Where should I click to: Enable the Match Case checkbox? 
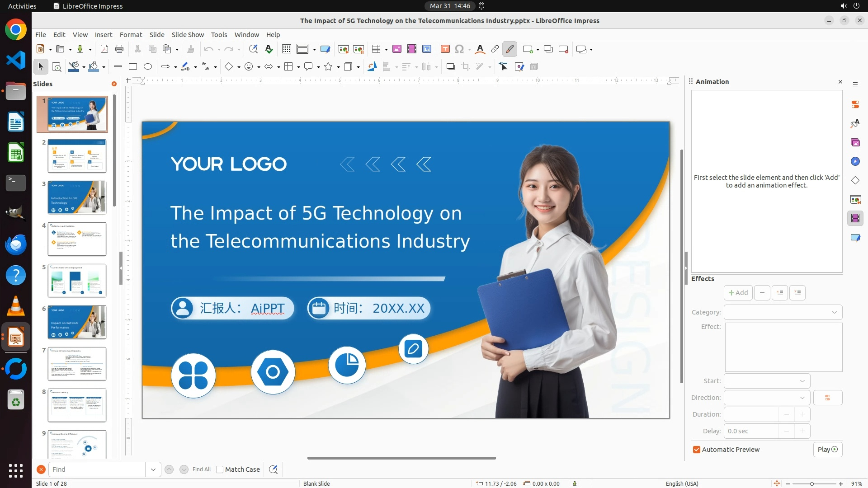coord(220,469)
